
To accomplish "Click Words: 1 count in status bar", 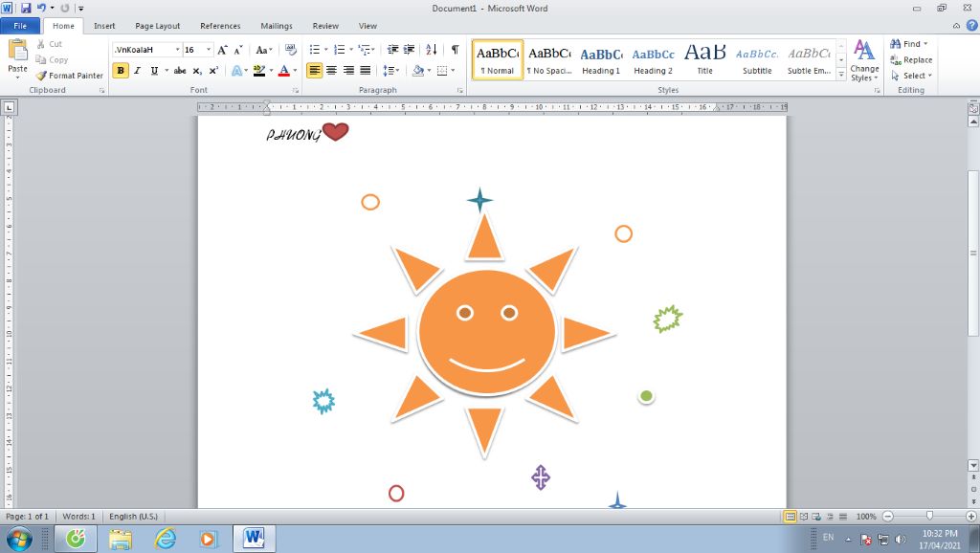I will 78,517.
